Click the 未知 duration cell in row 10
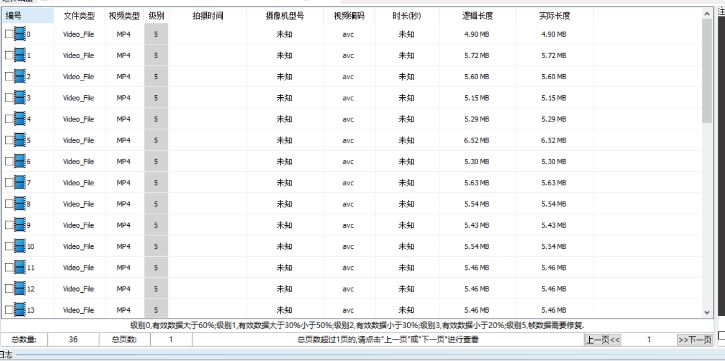This screenshot has height=361, width=725. [x=406, y=247]
